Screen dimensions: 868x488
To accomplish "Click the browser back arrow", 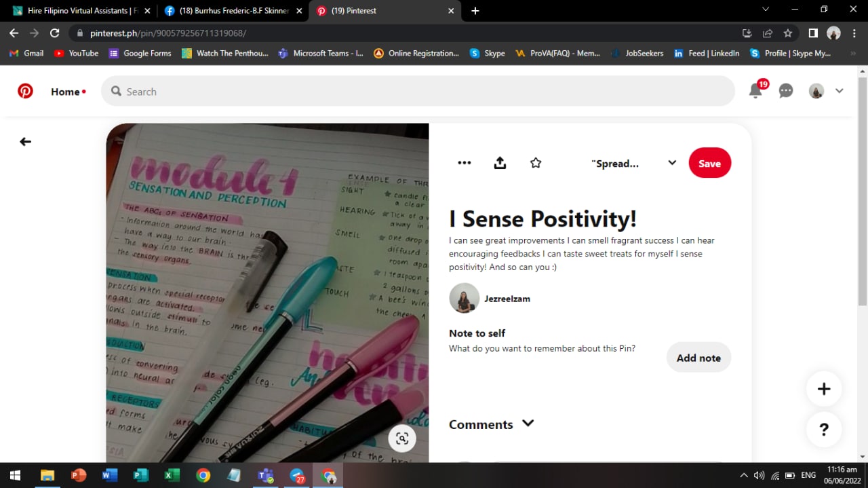I will point(14,33).
